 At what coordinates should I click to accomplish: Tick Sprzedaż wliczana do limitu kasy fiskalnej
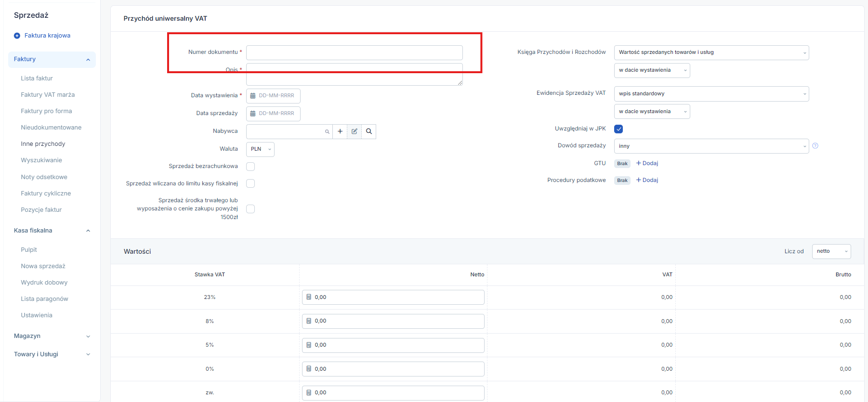[x=250, y=183]
